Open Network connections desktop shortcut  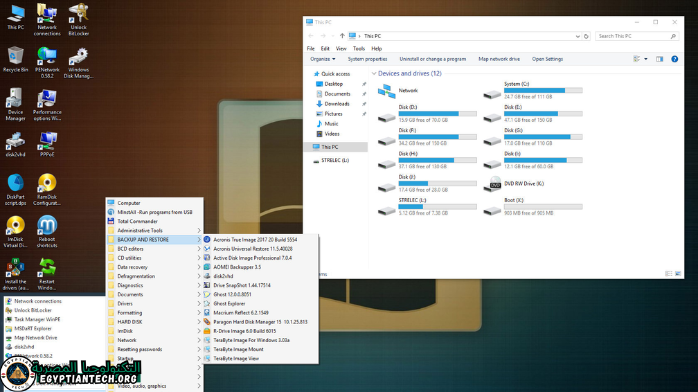[x=47, y=20]
